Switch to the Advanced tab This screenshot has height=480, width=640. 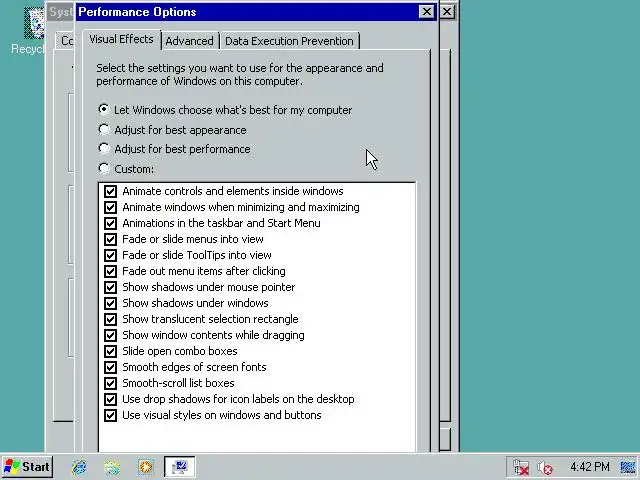[x=189, y=41]
